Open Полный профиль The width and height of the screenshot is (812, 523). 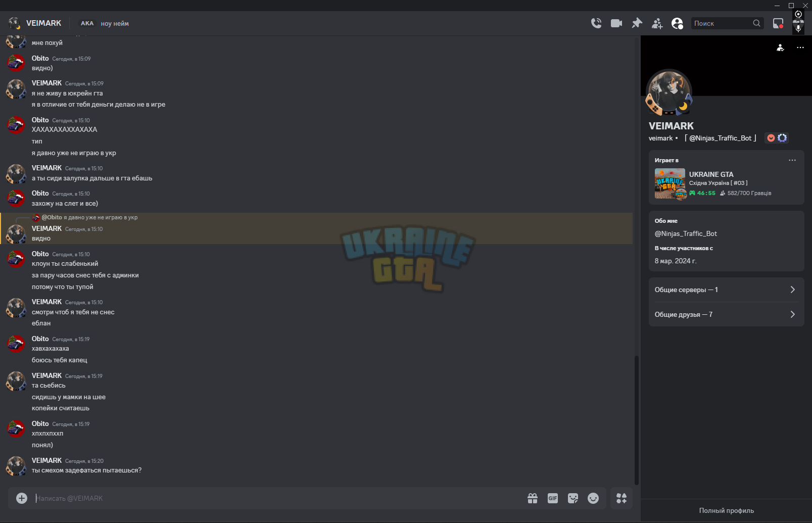(726, 511)
